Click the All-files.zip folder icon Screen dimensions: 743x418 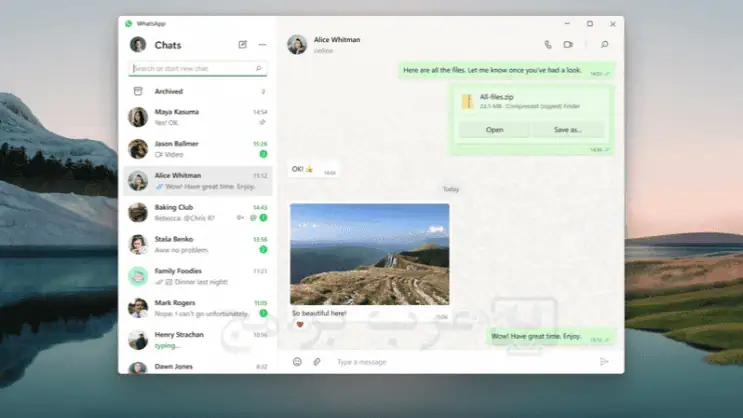[x=467, y=101]
